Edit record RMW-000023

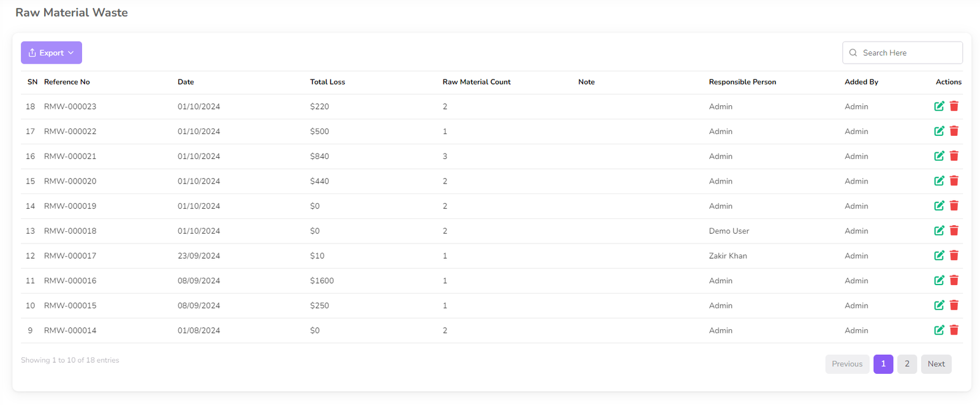pos(938,106)
